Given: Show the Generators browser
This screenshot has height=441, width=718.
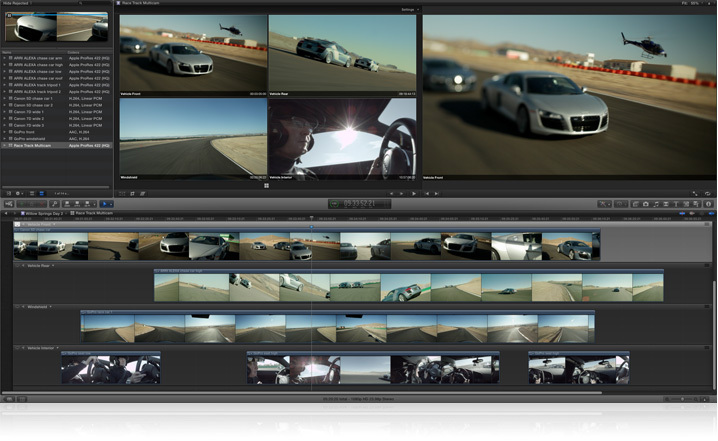Looking at the screenshot, I should click(x=686, y=204).
